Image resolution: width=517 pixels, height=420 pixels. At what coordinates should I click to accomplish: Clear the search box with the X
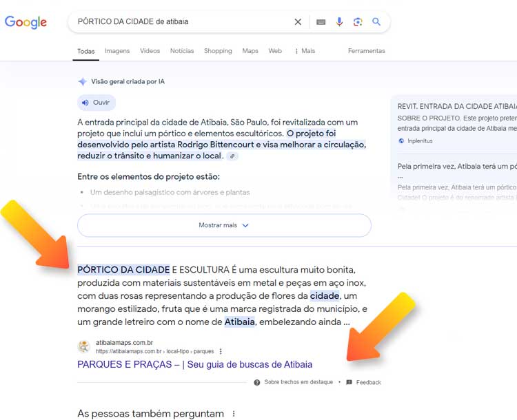coord(298,22)
